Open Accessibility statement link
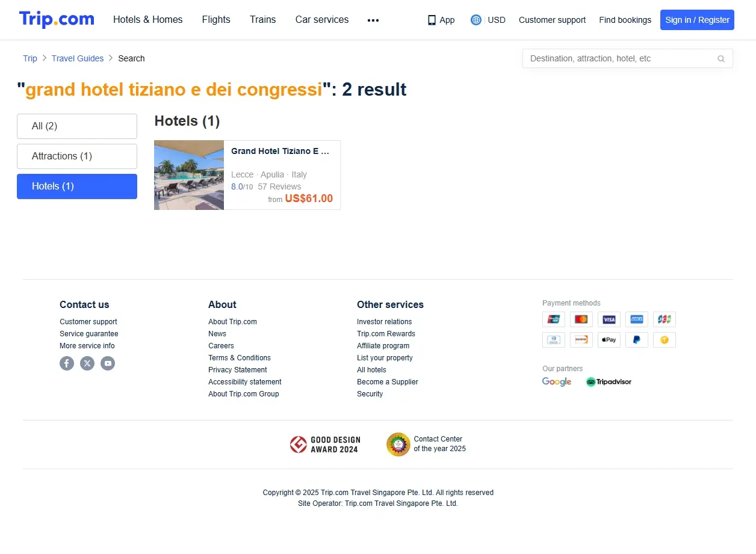The width and height of the screenshot is (756, 554). pyautogui.click(x=245, y=382)
